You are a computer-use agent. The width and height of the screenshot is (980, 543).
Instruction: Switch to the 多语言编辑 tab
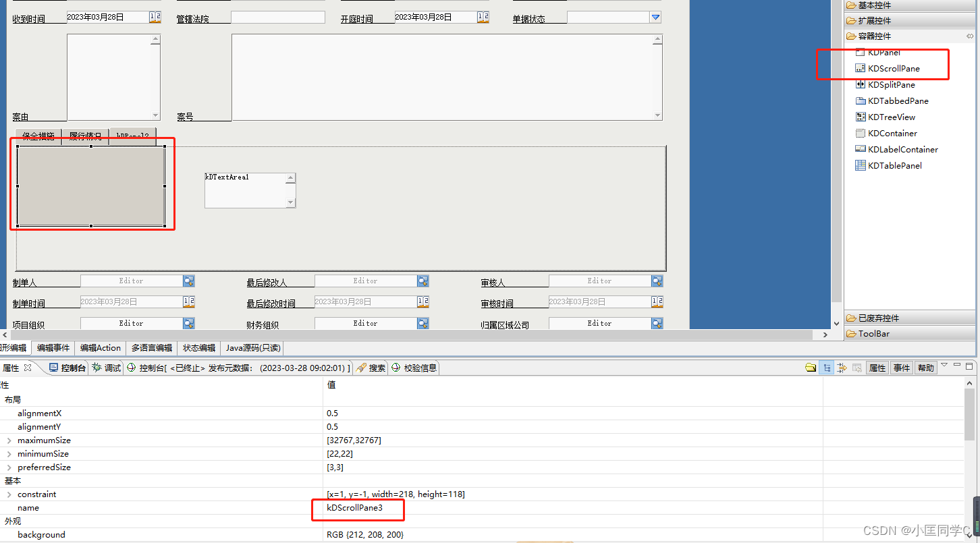pyautogui.click(x=152, y=348)
